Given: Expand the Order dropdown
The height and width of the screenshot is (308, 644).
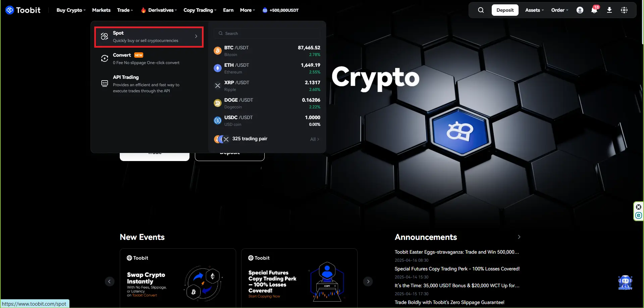Looking at the screenshot, I should point(559,10).
